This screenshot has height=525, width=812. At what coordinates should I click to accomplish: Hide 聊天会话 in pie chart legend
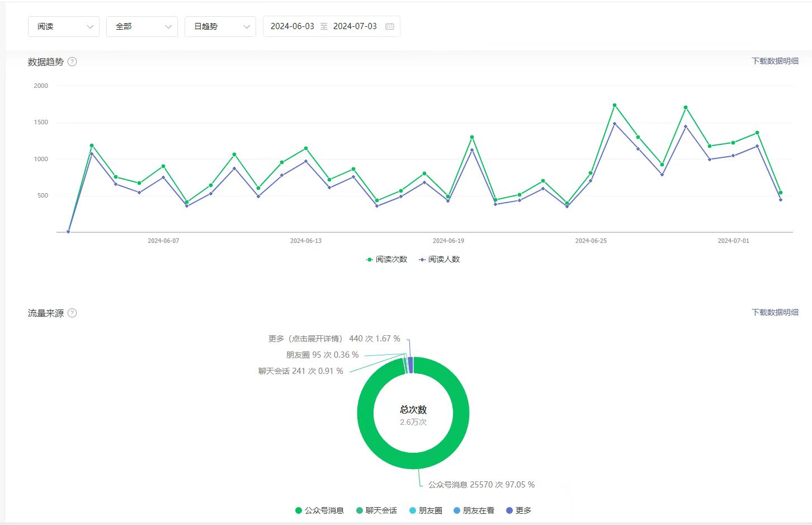click(376, 510)
